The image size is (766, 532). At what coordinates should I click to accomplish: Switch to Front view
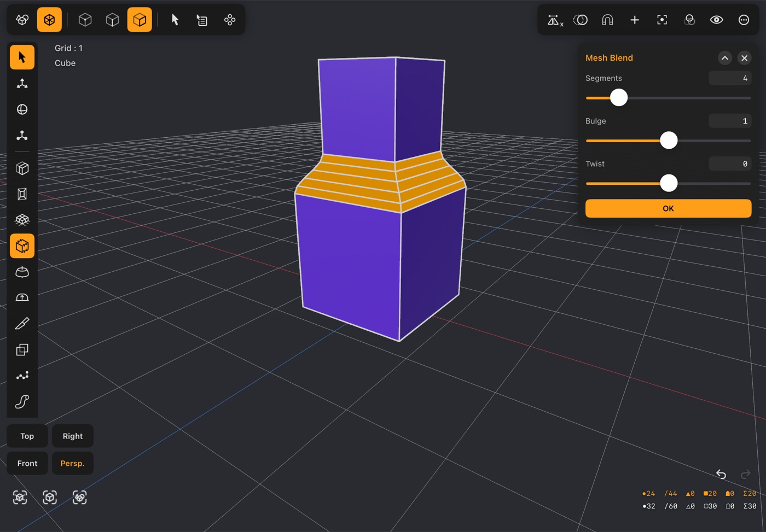(x=27, y=463)
